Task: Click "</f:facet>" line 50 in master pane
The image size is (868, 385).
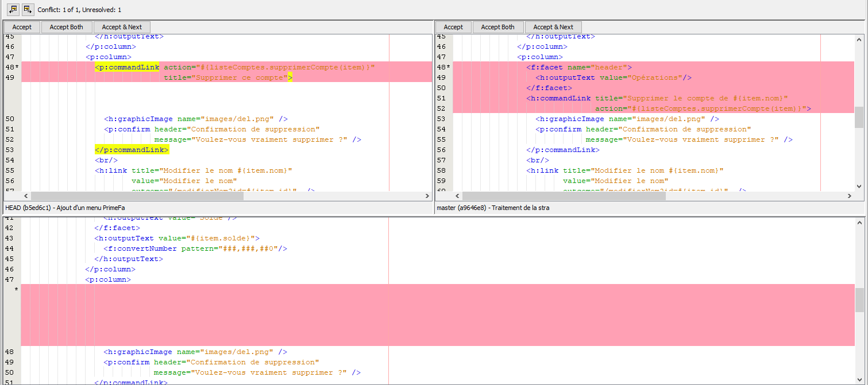Action: [549, 88]
